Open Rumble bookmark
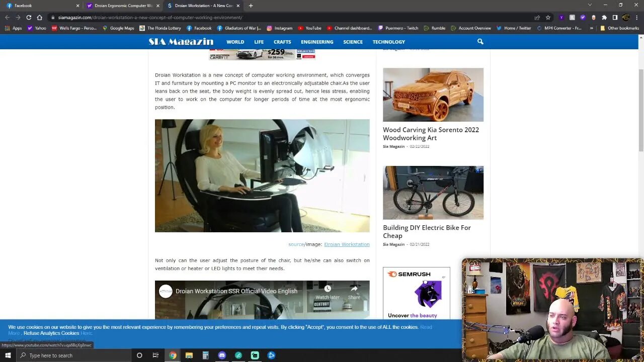644x362 pixels. click(x=434, y=28)
